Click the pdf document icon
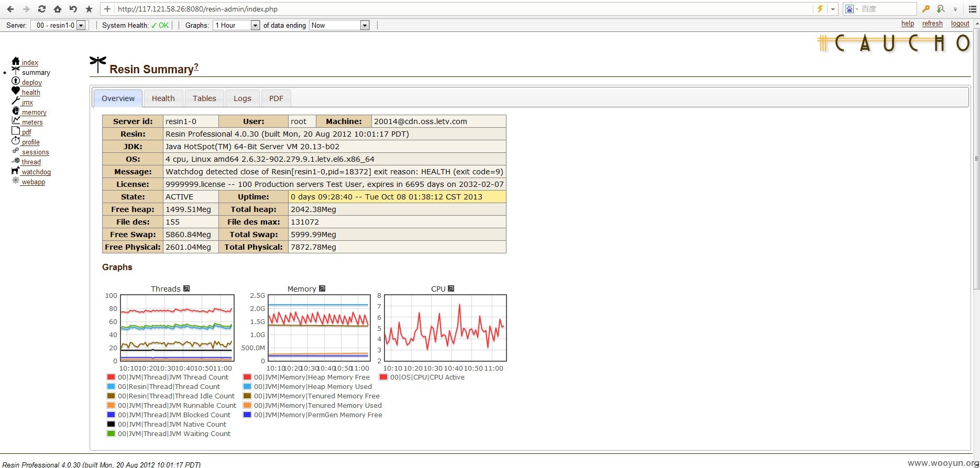 16,131
